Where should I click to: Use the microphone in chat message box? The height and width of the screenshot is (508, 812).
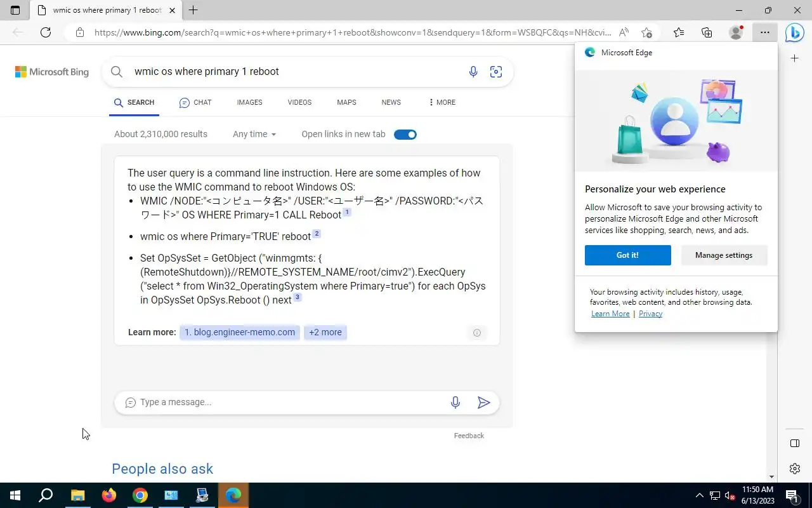click(x=455, y=403)
